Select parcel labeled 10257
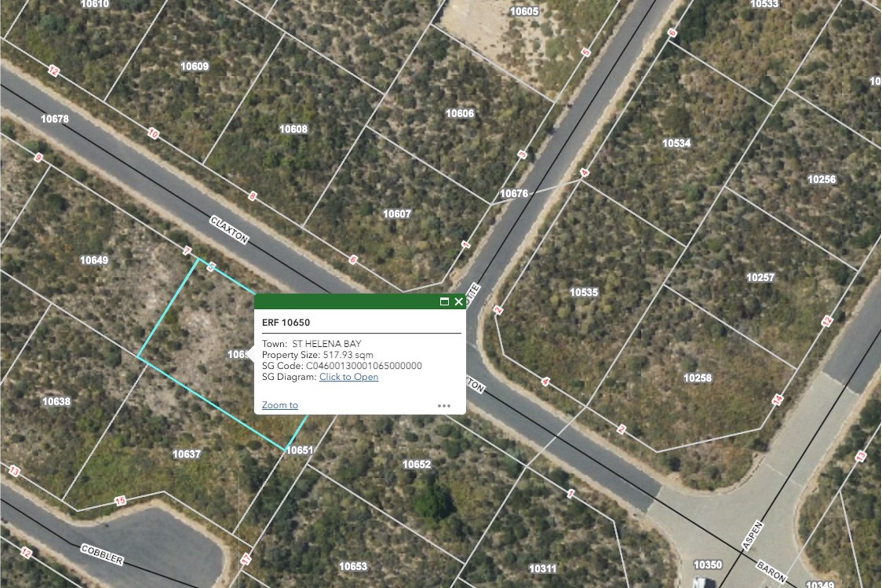 (760, 277)
